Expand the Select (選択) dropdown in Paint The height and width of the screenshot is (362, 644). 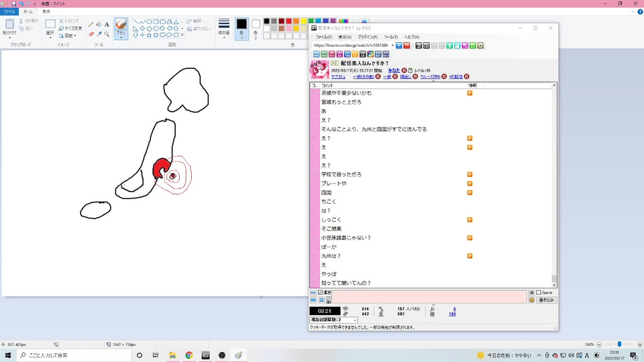tap(50, 38)
